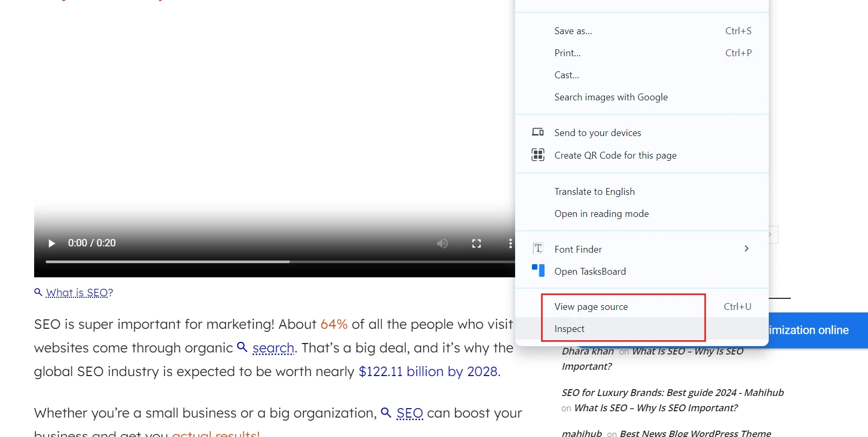This screenshot has height=437, width=868.
Task: Click the Font Finder icon
Action: [538, 249]
